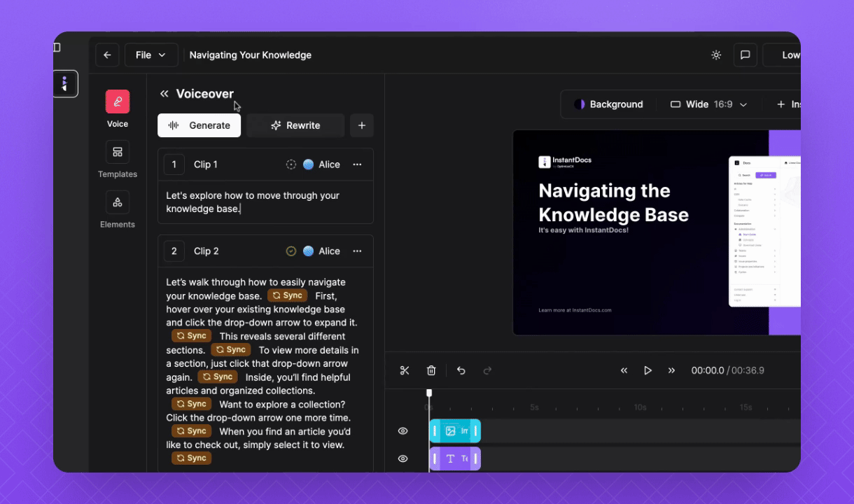Expand the Wide 16:9 aspect ratio dropdown

coord(709,104)
